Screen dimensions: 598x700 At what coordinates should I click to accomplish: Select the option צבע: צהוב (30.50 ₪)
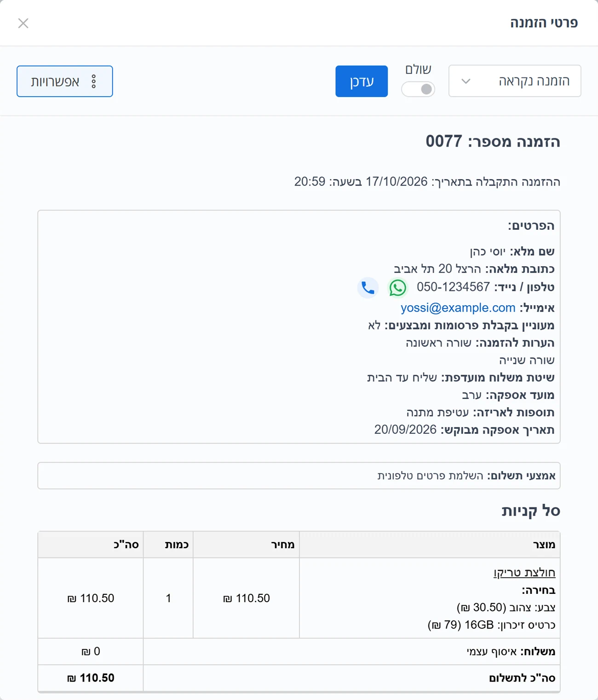point(506,608)
